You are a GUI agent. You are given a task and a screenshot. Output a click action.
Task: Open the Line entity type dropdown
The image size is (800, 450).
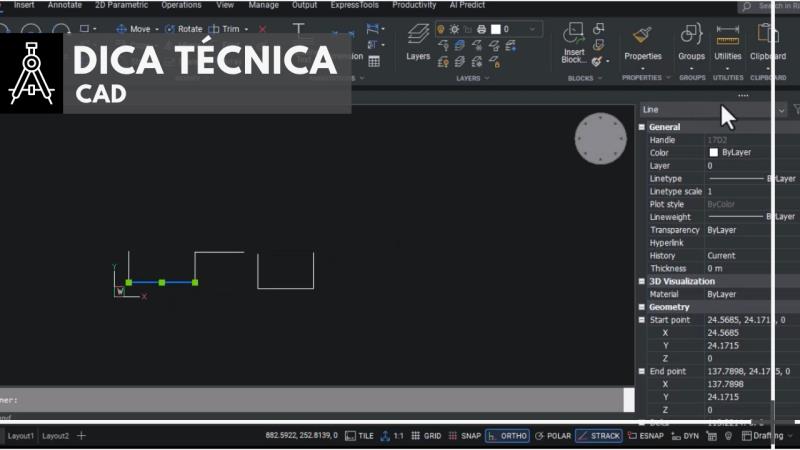(781, 110)
